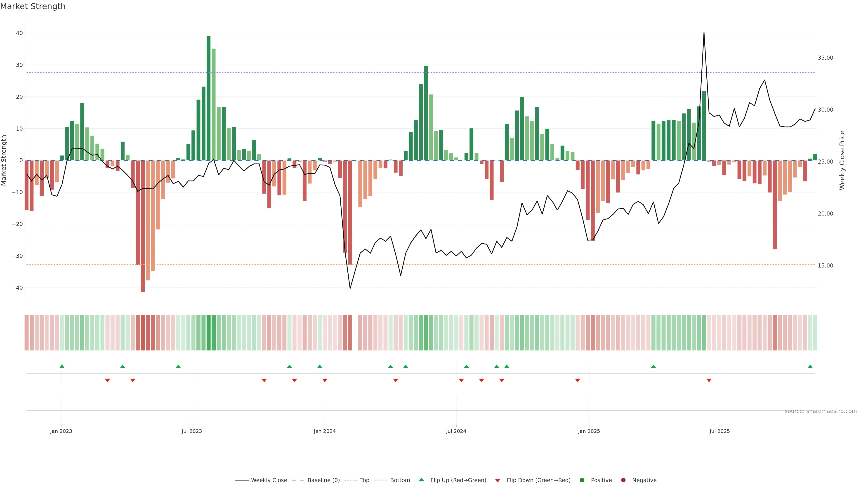Click the Jan 2024 x-axis label

[325, 431]
